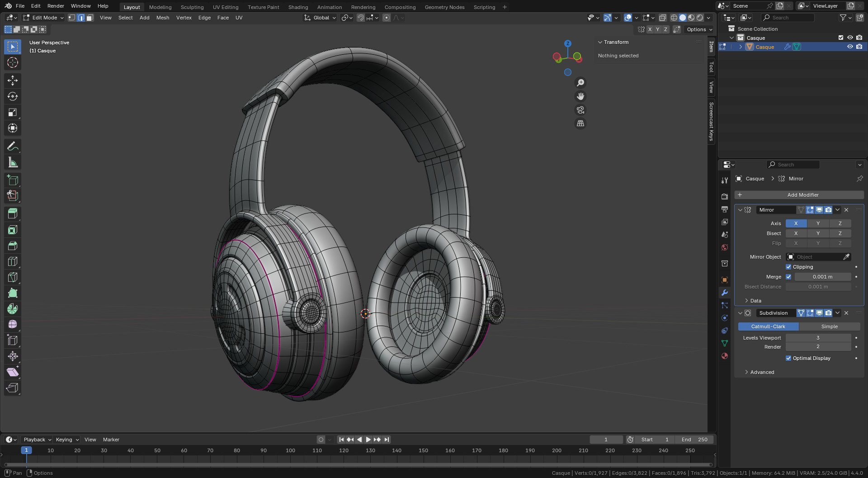Screen dimensions: 868x478
Task: Switch to face select mode
Action: point(90,18)
